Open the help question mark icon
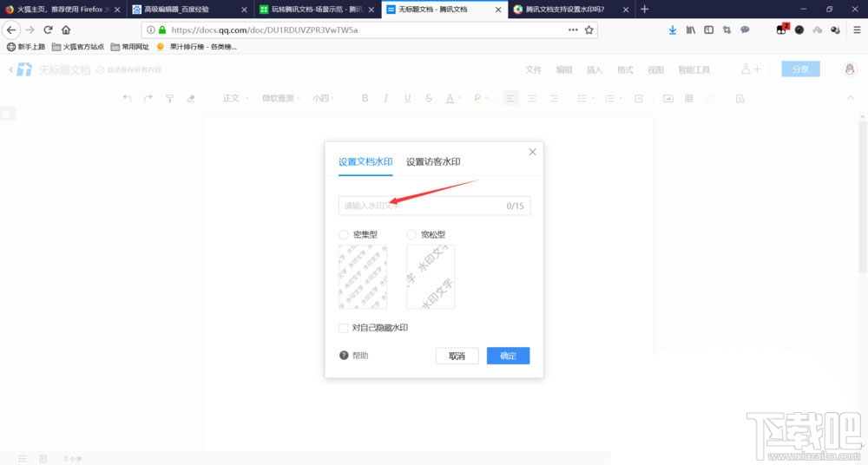 [344, 356]
